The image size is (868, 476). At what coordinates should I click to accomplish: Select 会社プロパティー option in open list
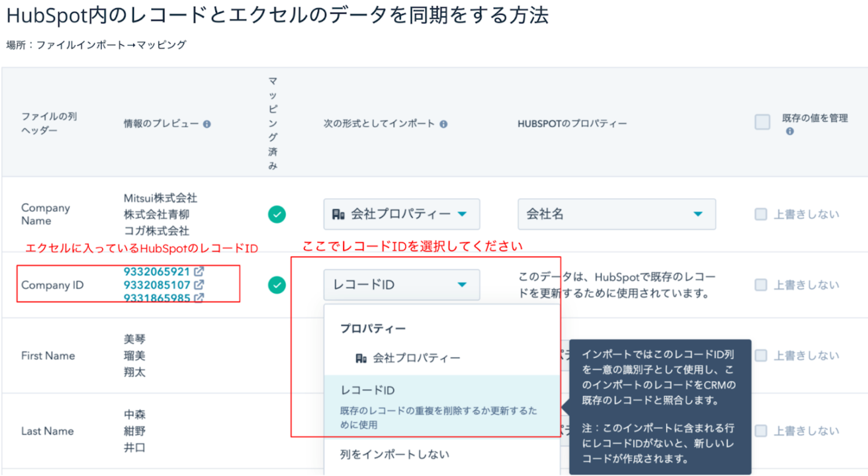[x=442, y=358]
